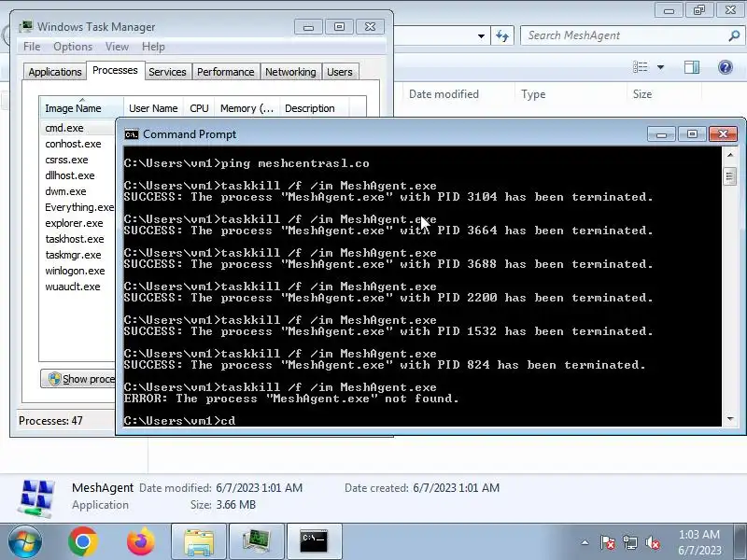The height and width of the screenshot is (560, 747).
Task: Open Windows Explorer taskbar icon
Action: point(199,541)
